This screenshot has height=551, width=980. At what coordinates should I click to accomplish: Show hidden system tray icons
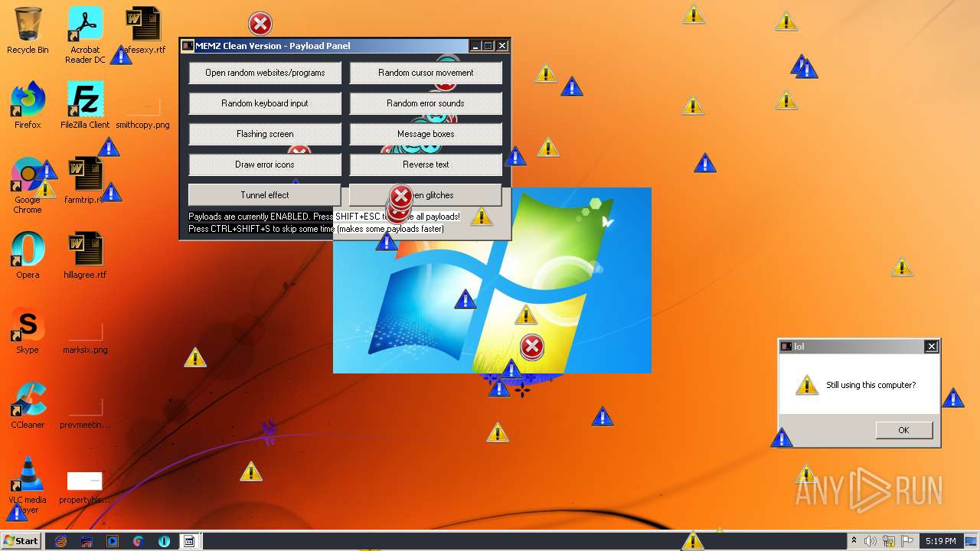pyautogui.click(x=854, y=541)
